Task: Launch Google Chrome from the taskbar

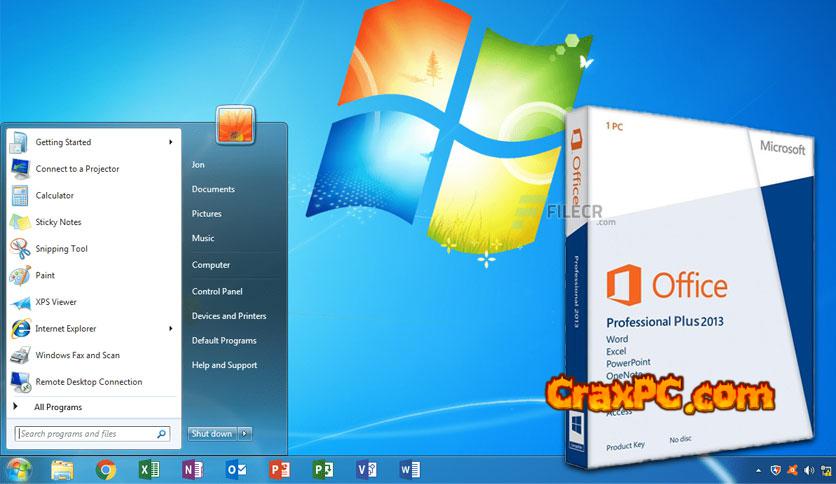Action: [106, 470]
